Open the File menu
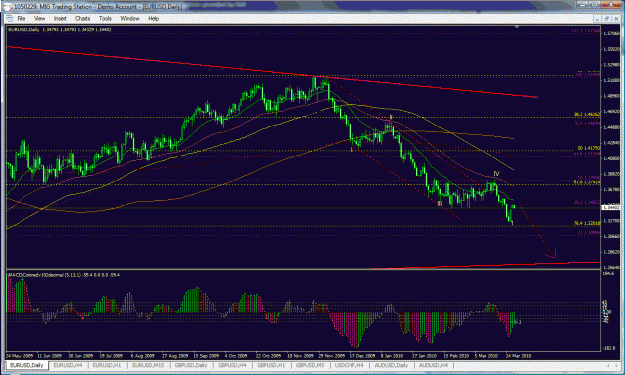Image resolution: width=625 pixels, height=375 pixels. (21, 18)
